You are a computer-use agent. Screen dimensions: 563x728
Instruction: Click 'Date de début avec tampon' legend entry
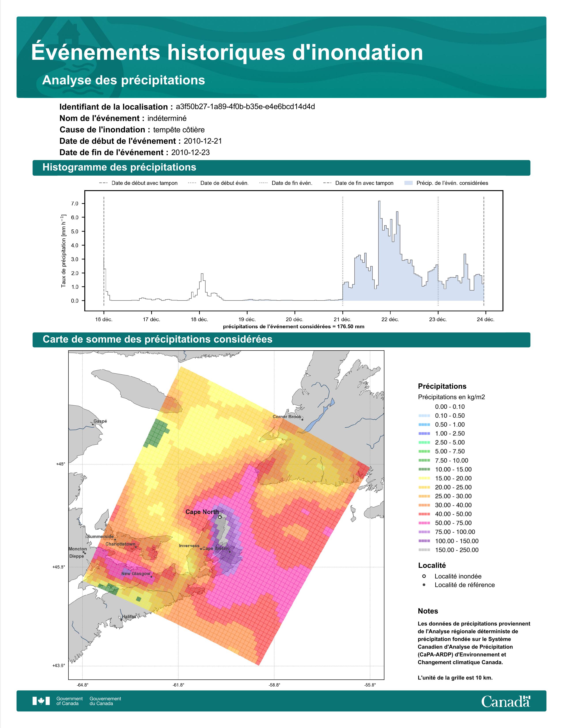pyautogui.click(x=138, y=183)
